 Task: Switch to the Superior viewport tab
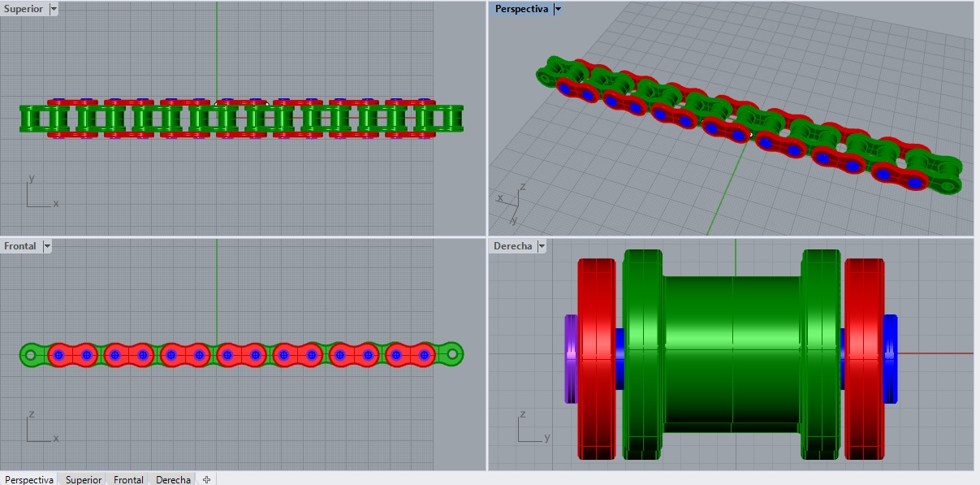tap(82, 479)
